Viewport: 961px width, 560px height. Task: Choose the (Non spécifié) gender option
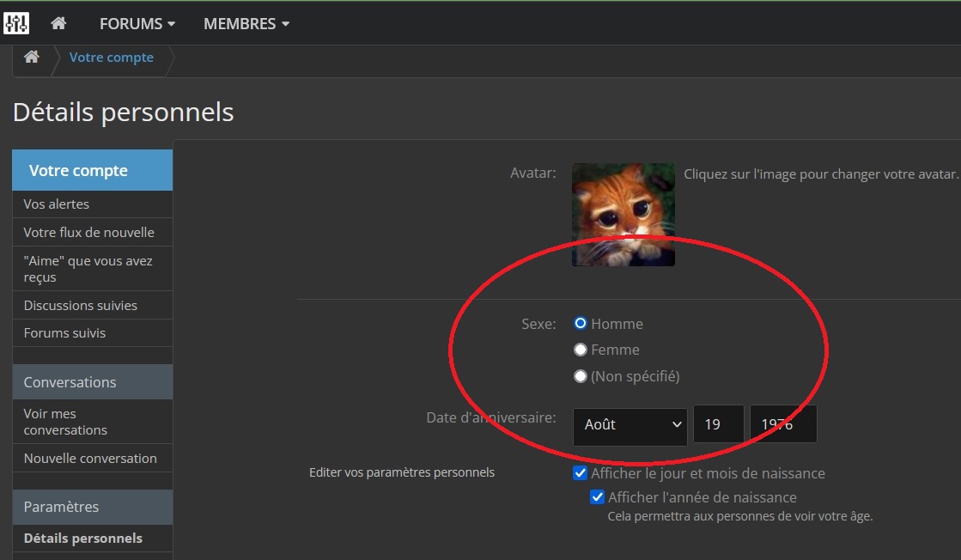581,376
